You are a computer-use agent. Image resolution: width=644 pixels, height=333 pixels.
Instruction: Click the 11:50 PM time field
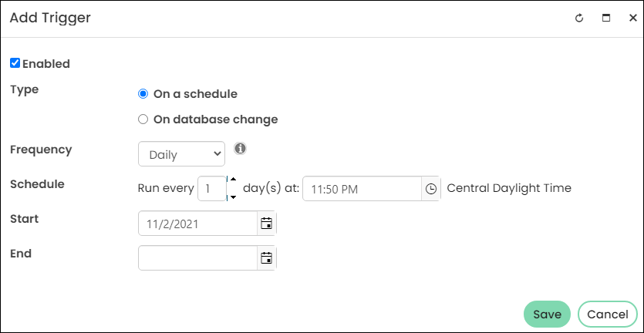point(362,189)
